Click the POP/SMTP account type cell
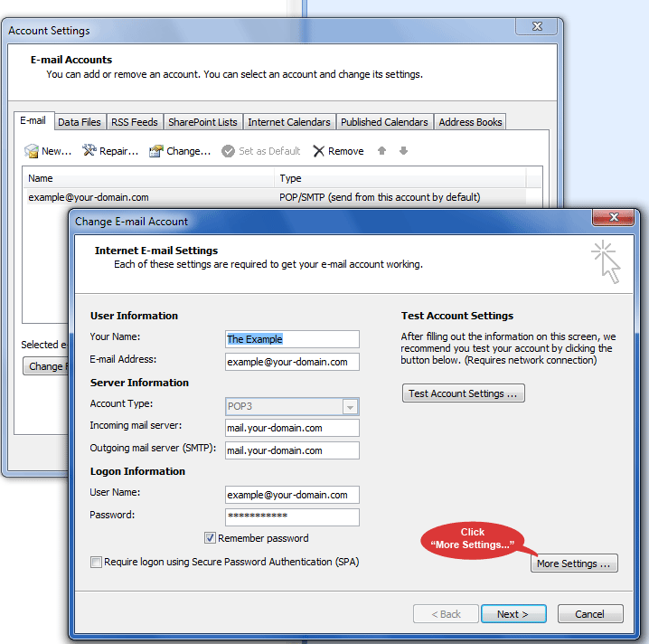The height and width of the screenshot is (644, 649). click(380, 197)
